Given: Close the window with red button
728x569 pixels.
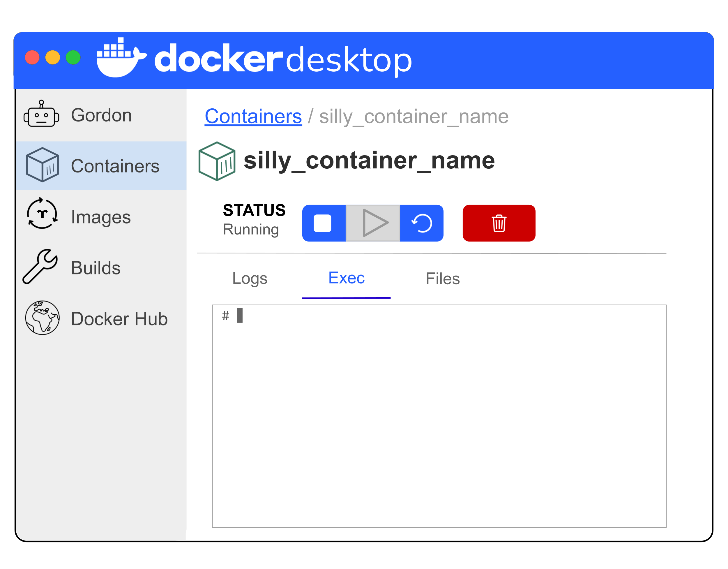Looking at the screenshot, I should pos(32,57).
